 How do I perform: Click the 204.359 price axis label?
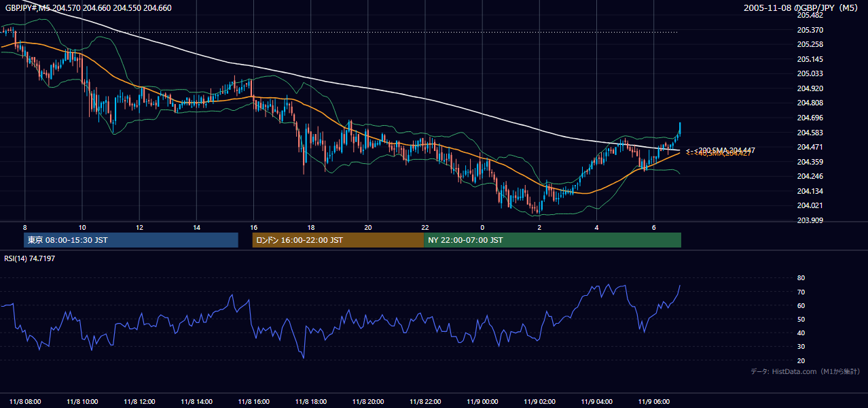pyautogui.click(x=810, y=162)
